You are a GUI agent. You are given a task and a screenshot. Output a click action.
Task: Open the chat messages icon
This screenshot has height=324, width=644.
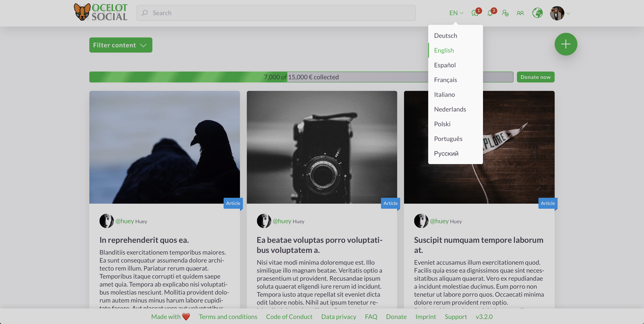[x=475, y=13]
